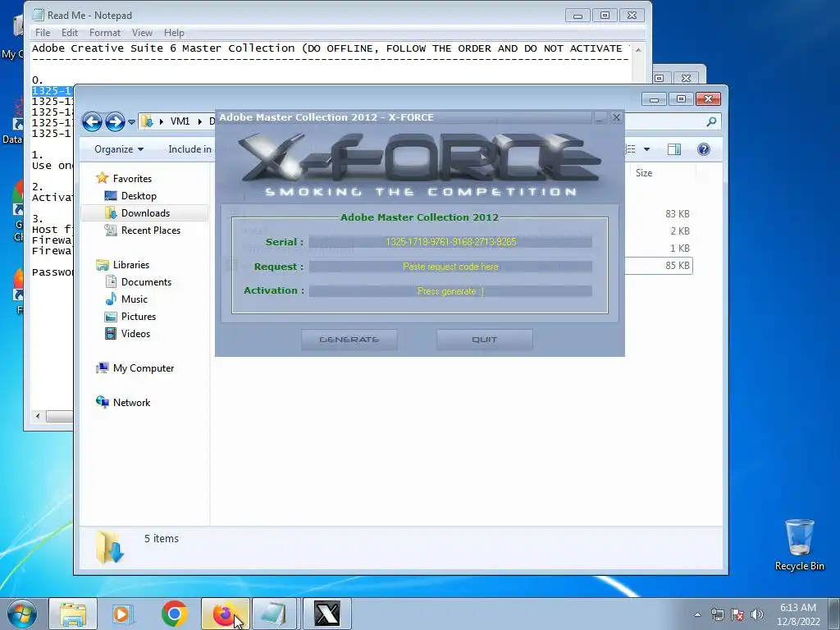Open the Help menu in Notepad
This screenshot has width=840, height=630.
click(174, 33)
